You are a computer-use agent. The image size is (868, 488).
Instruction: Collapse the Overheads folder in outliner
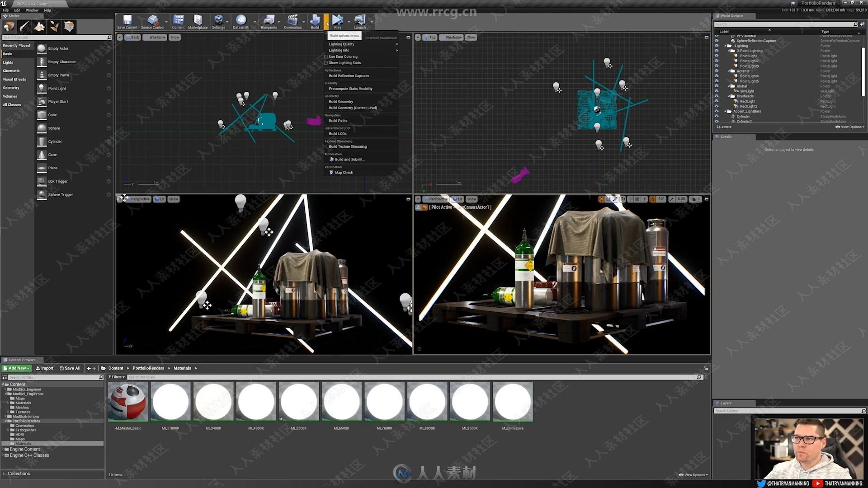click(729, 96)
